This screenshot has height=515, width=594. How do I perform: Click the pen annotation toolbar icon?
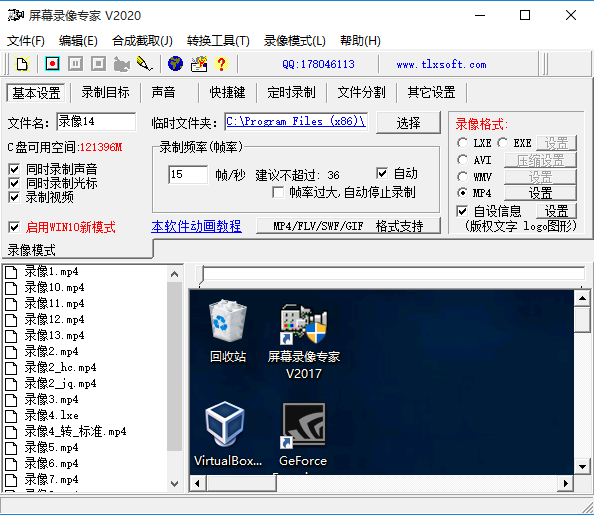pyautogui.click(x=144, y=64)
